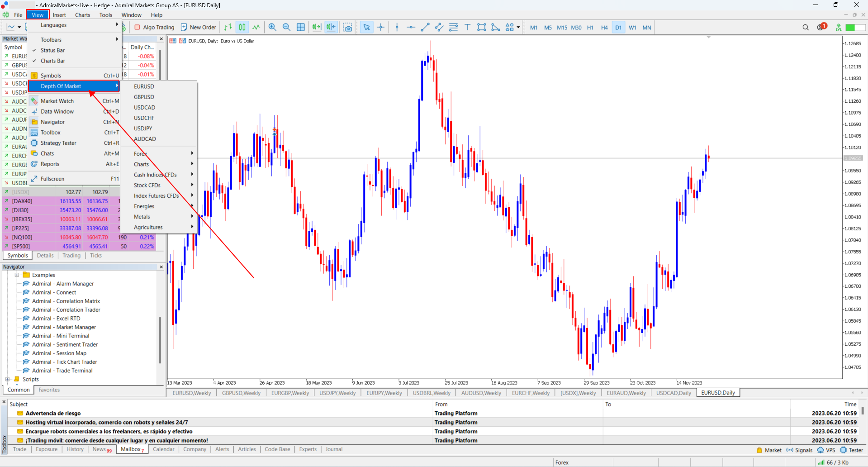868x467 pixels.
Task: Open Tester button in status toolbar
Action: pos(852,450)
